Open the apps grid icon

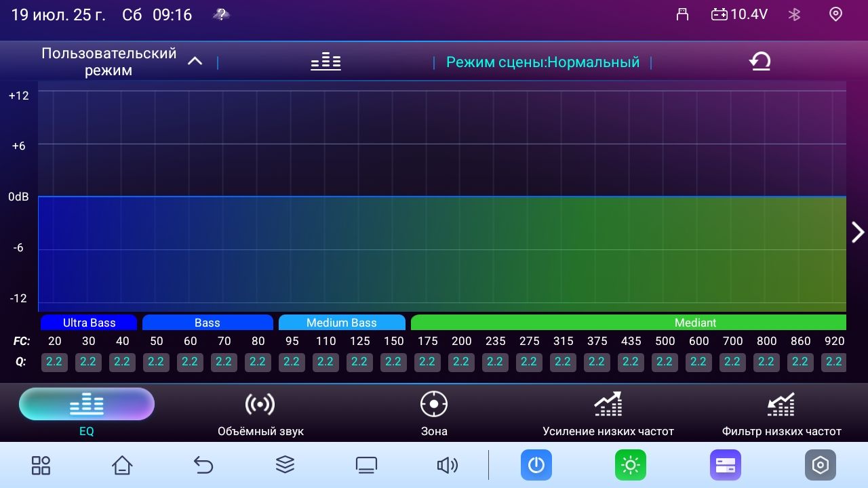(x=41, y=465)
